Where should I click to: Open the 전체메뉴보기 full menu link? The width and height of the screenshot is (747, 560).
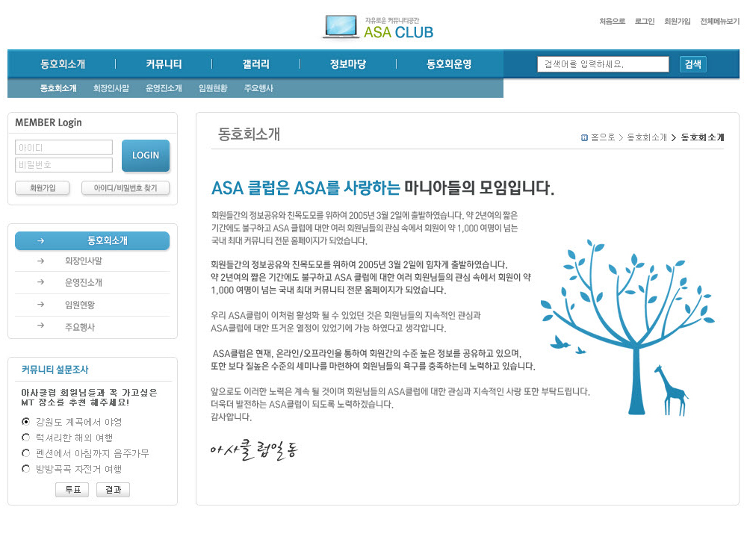[719, 22]
